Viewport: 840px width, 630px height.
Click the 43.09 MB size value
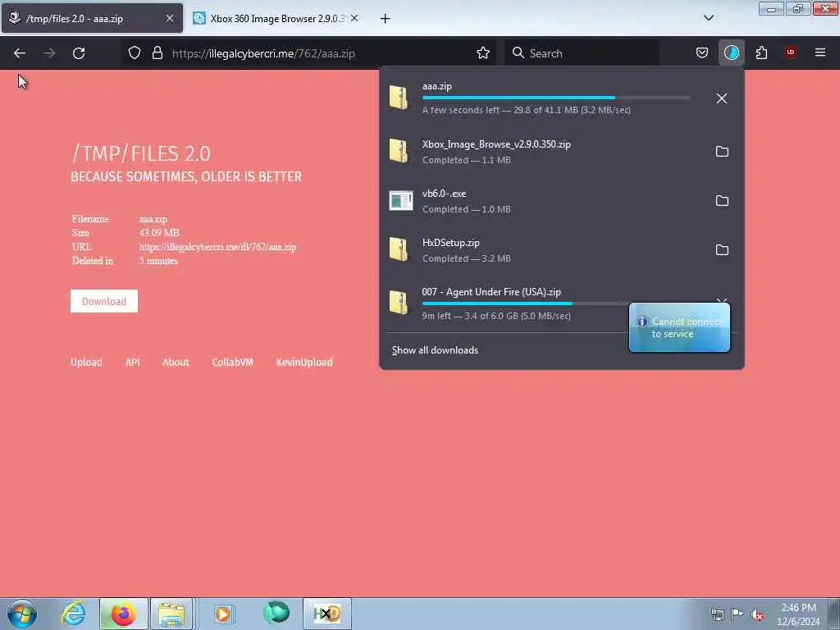159,233
